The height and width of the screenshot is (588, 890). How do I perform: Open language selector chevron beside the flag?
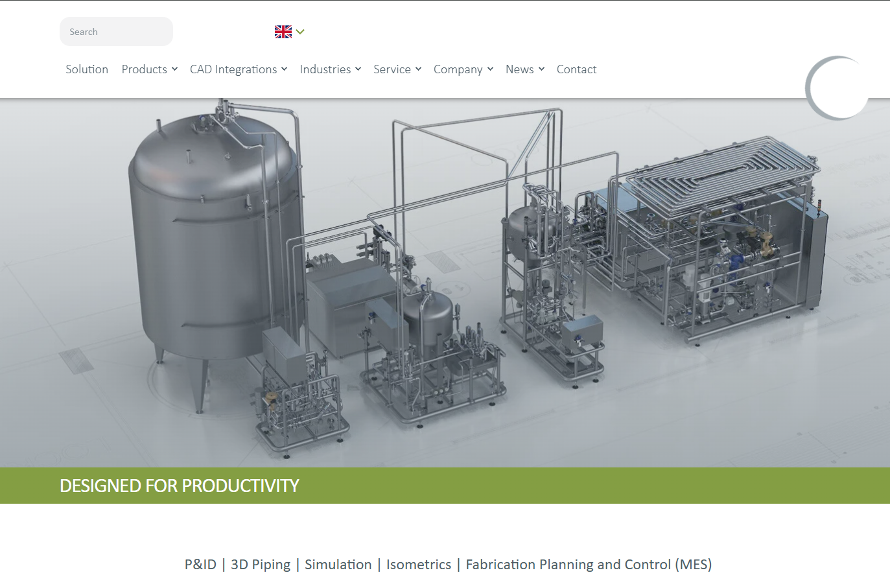(300, 32)
